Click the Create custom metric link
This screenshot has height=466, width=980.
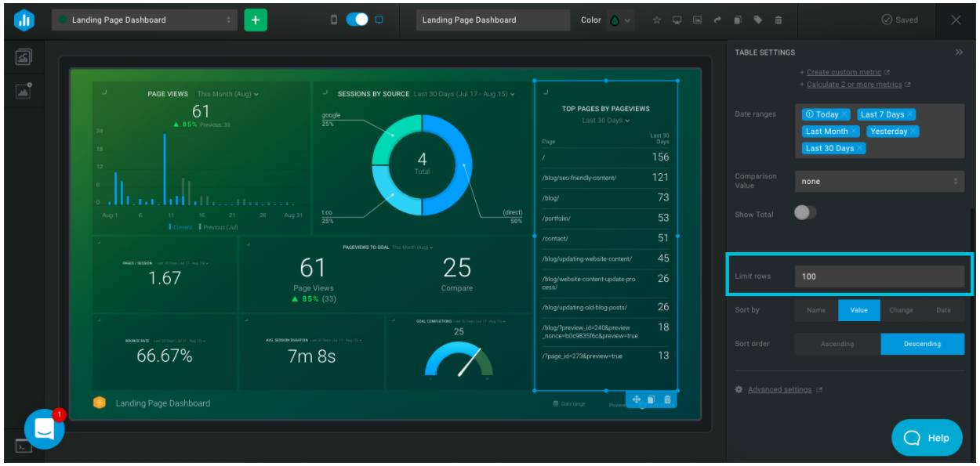(844, 72)
